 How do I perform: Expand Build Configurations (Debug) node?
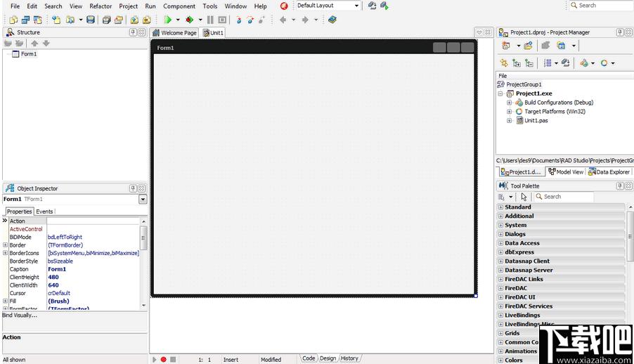[509, 103]
